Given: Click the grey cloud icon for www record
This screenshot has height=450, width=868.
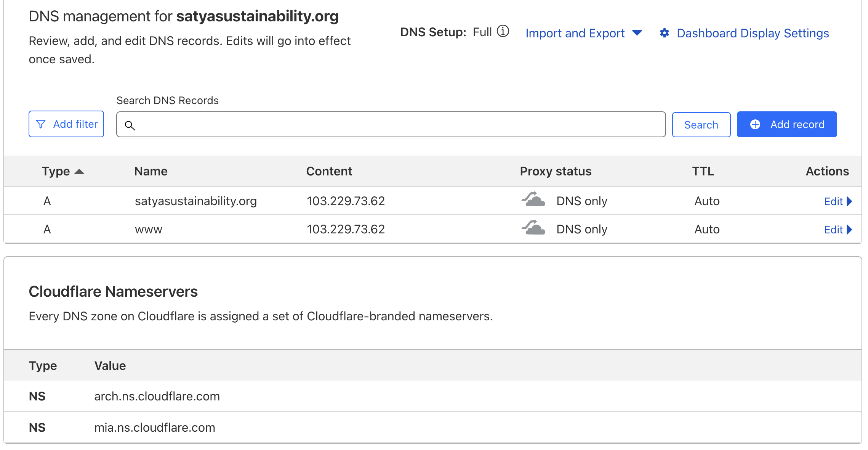Looking at the screenshot, I should click(x=533, y=227).
